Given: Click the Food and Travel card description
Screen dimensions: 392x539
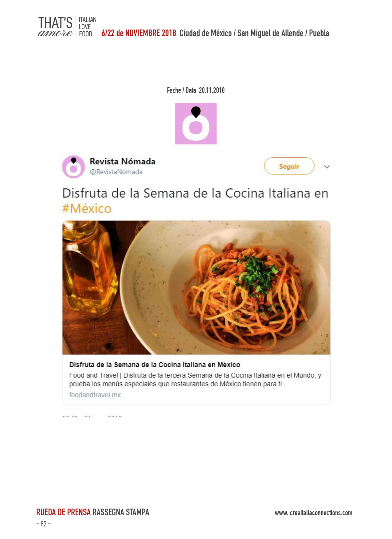Looking at the screenshot, I should tap(195, 380).
